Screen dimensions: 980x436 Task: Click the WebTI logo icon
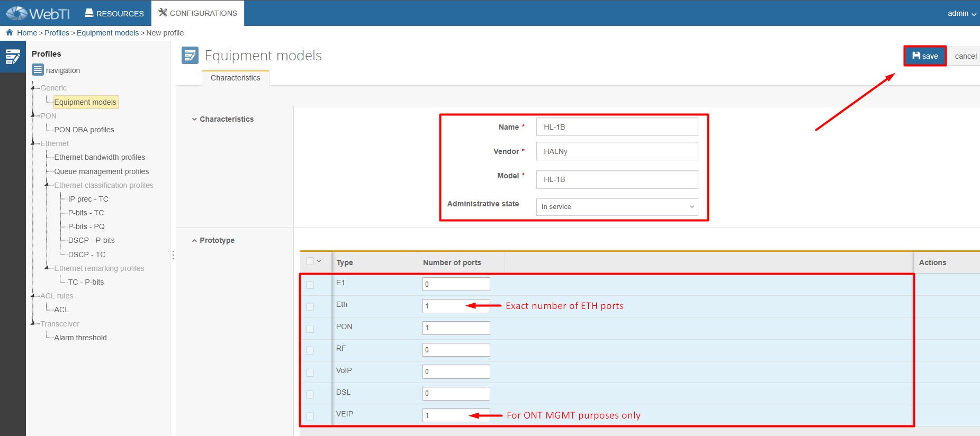click(x=16, y=13)
